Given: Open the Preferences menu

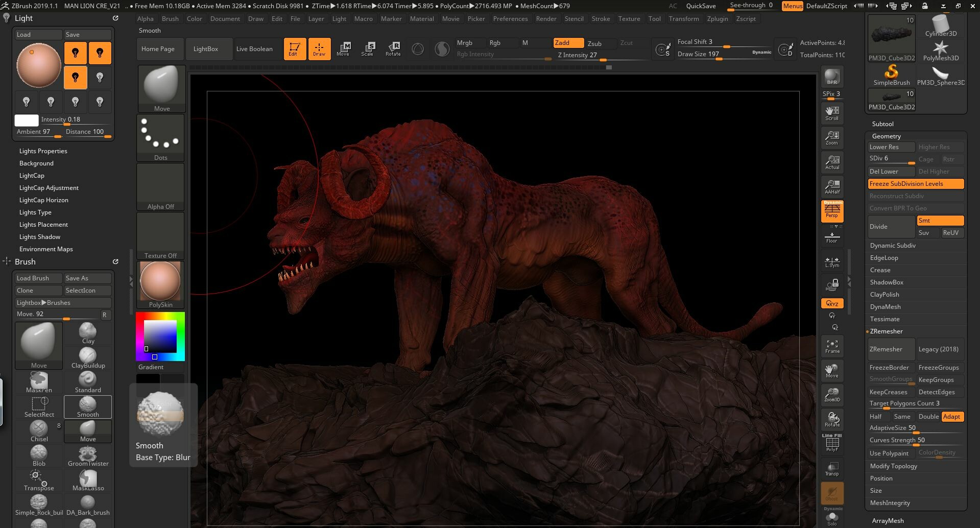Looking at the screenshot, I should coord(510,19).
